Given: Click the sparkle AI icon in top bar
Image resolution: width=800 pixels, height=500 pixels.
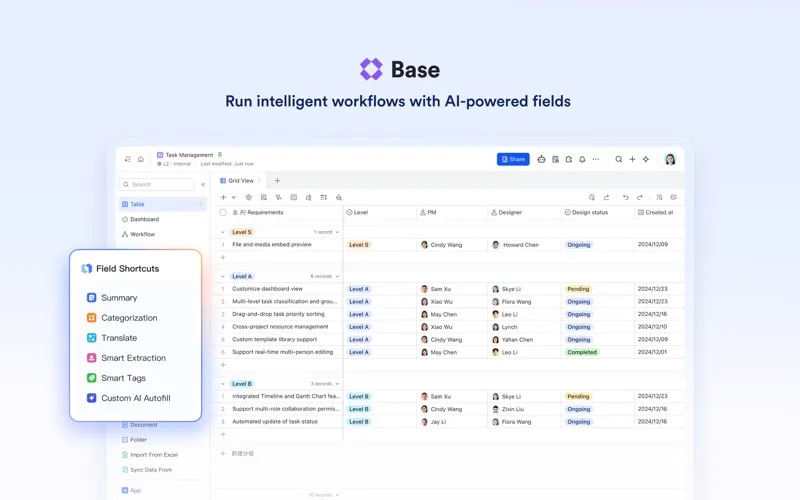Looking at the screenshot, I should pyautogui.click(x=646, y=159).
